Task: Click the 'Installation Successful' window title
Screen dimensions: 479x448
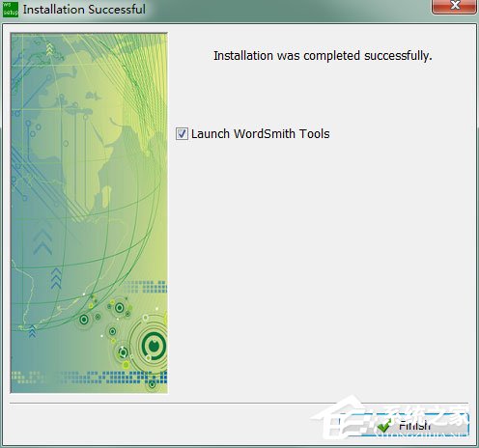Action: (x=84, y=10)
